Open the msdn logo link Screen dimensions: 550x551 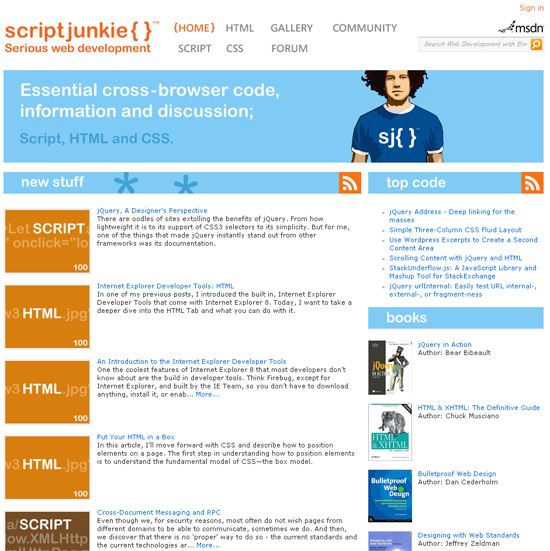[521, 27]
